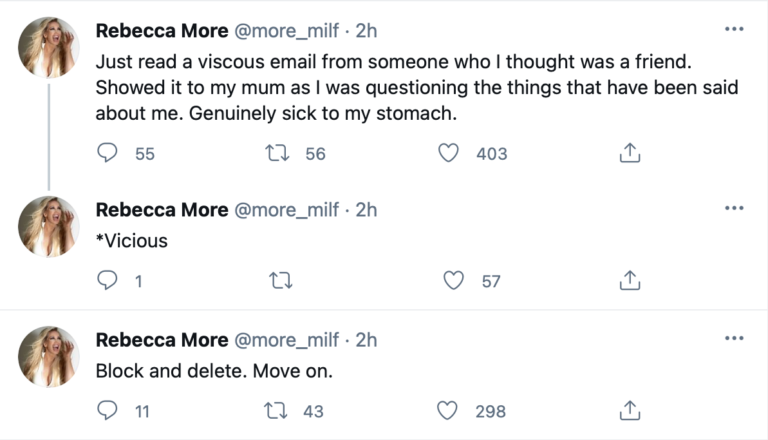Viewport: 768px width, 440px height.
Task: Like the tweet with 298 likes
Action: [x=448, y=410]
